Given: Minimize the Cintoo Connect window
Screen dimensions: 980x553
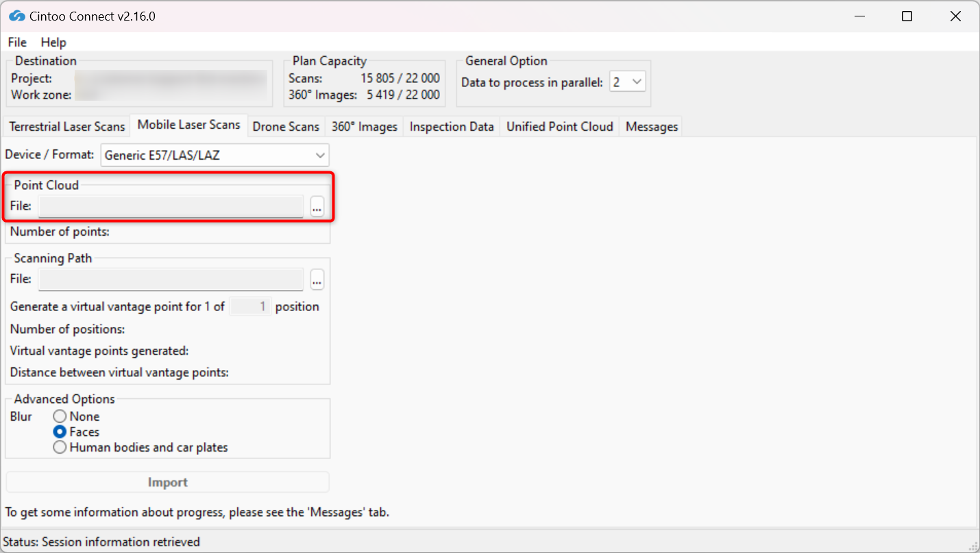Looking at the screenshot, I should tap(859, 16).
